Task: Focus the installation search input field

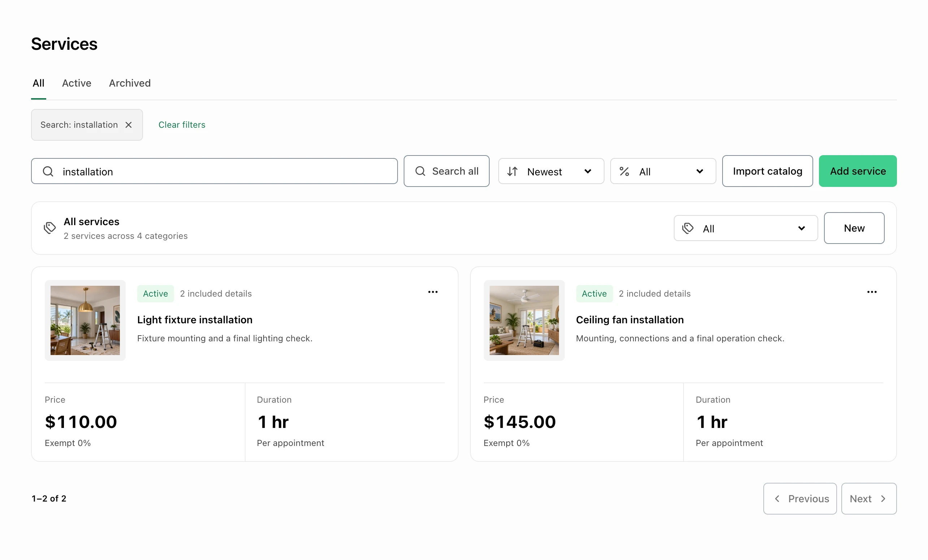Action: point(214,171)
